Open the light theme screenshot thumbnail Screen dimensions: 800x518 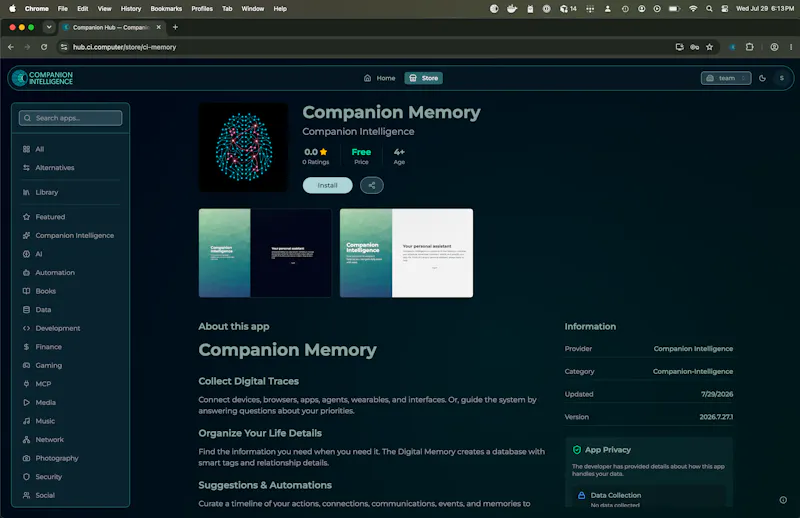tap(407, 253)
